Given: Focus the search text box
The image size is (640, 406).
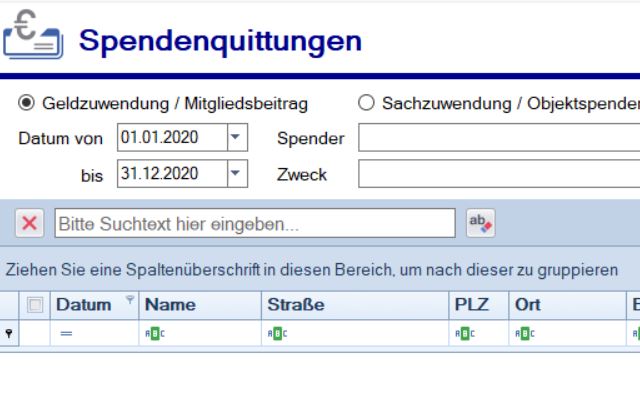Looking at the screenshot, I should (x=255, y=224).
